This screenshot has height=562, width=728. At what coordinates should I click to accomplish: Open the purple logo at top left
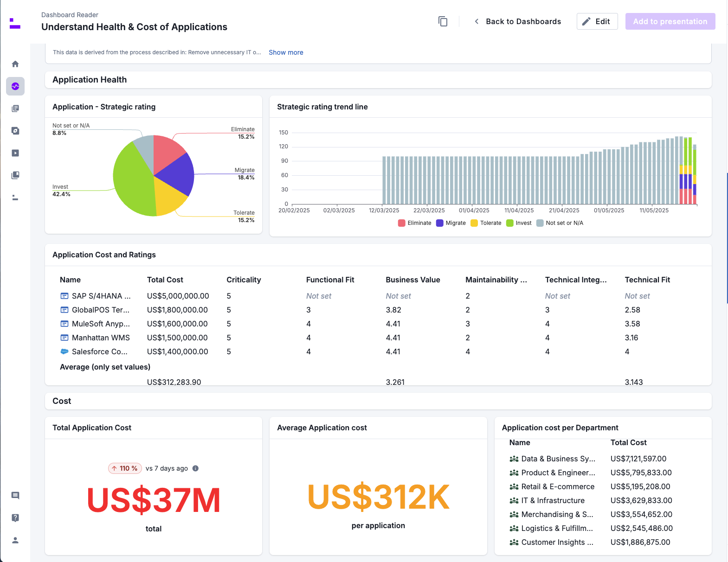pos(15,23)
